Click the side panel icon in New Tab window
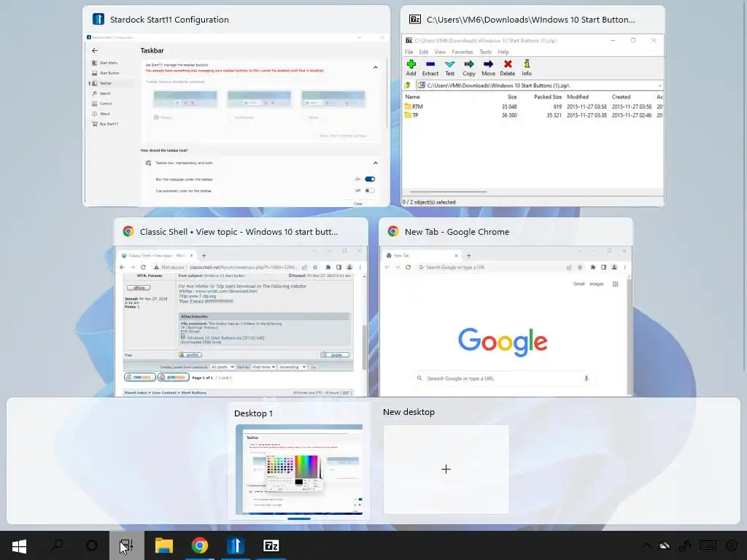This screenshot has height=560, width=747. coord(603,267)
